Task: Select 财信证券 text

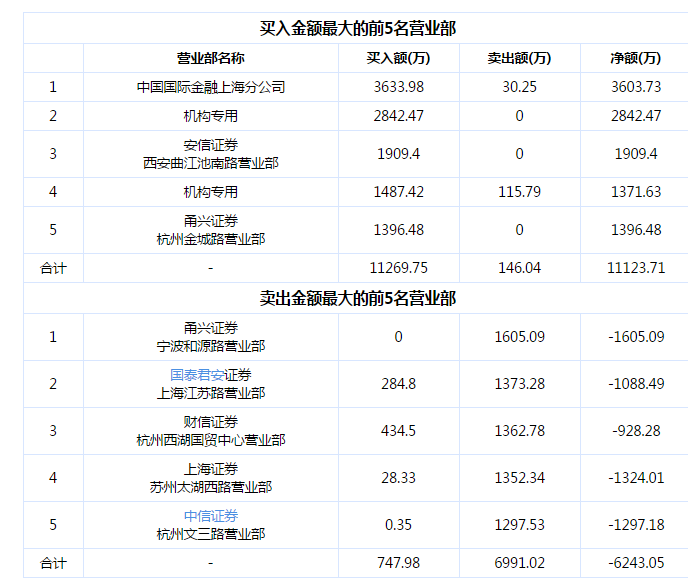Action: coord(211,422)
